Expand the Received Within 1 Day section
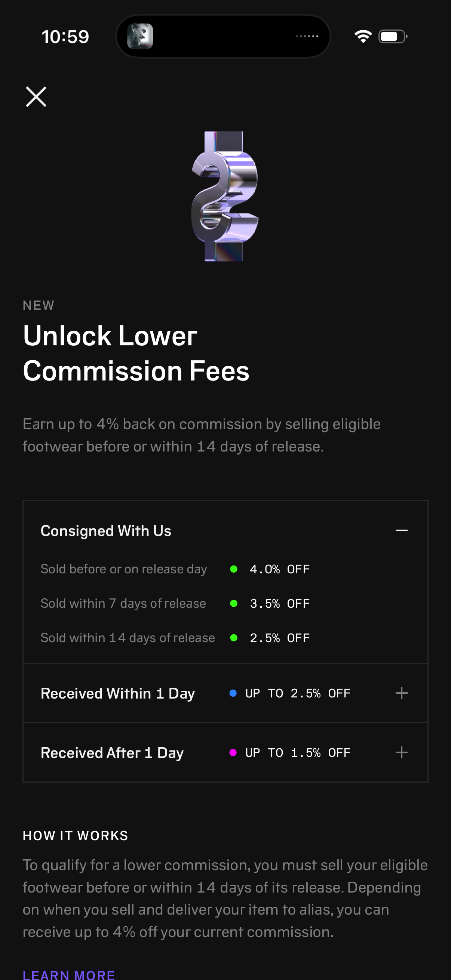The image size is (451, 980). (x=401, y=693)
